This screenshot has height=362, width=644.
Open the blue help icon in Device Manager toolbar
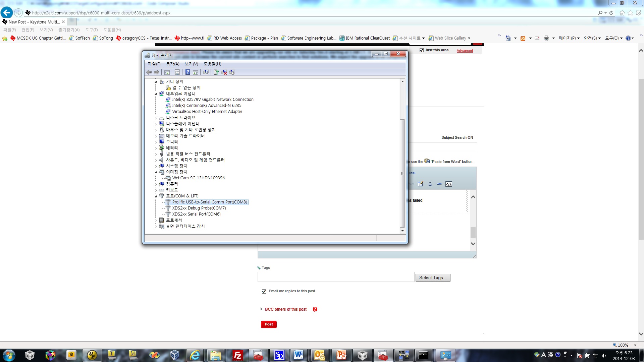[x=187, y=72]
